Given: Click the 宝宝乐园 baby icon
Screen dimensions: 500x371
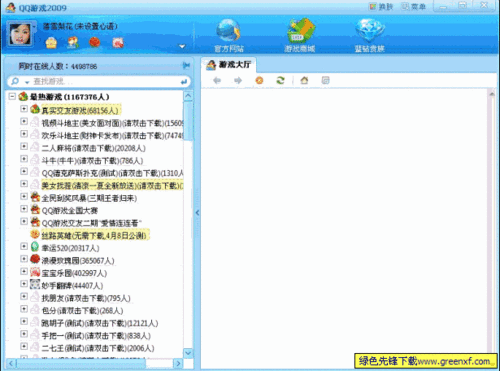Looking at the screenshot, I should 35,272.
